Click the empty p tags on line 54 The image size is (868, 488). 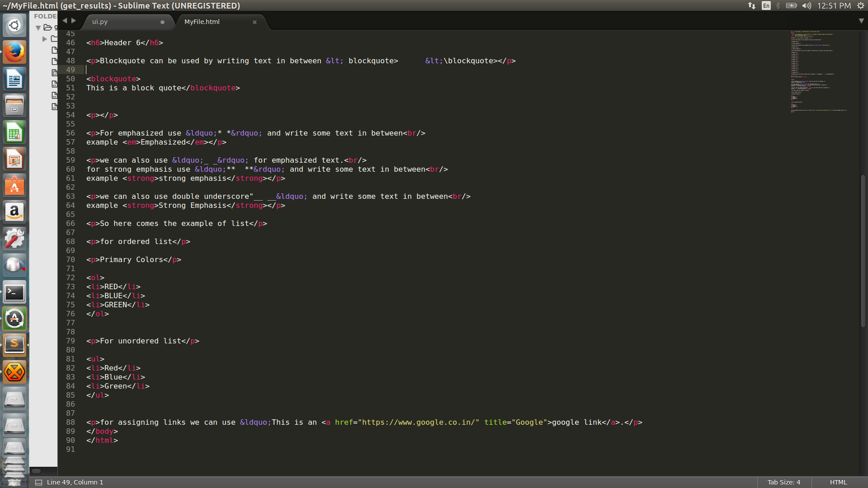coord(102,115)
